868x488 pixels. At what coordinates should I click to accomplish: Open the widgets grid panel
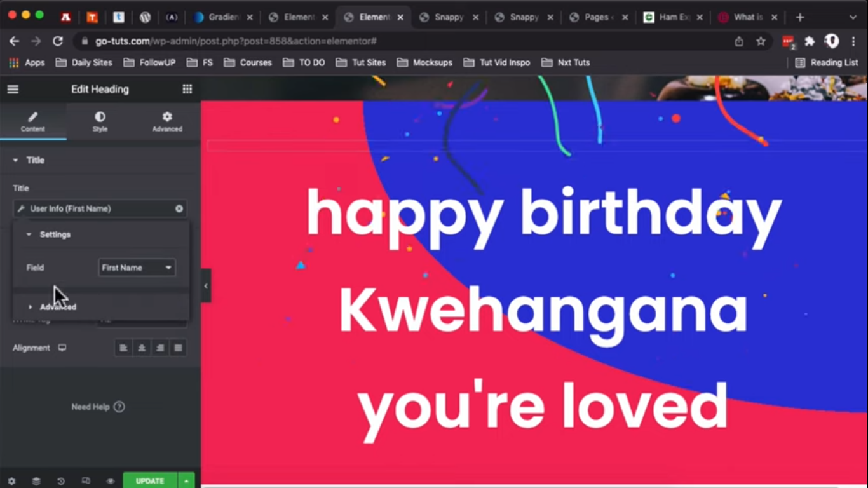(x=187, y=90)
